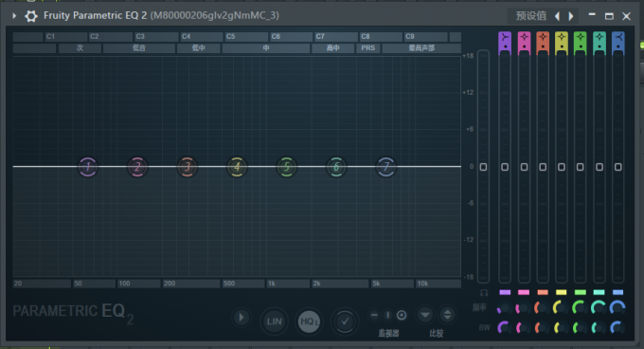Click the blue band 7 gain slider handle

pos(618,167)
